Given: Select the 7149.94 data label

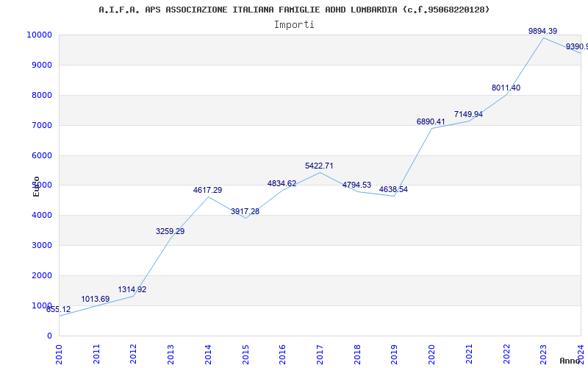Looking at the screenshot, I should 468,114.
